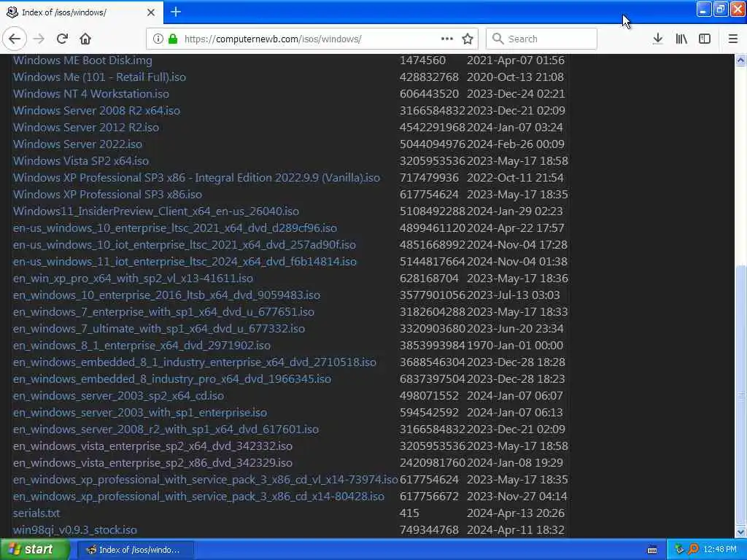Toggle the sidebars icon

click(705, 39)
